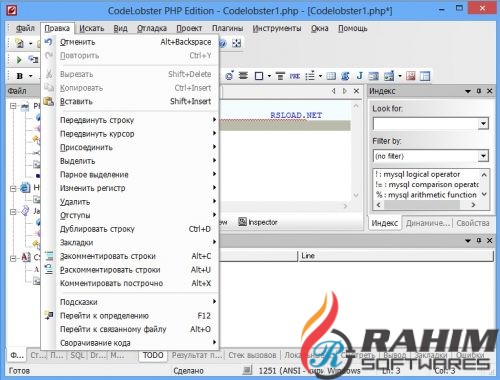Click the step debug icon next to the run arrow

tap(33, 60)
